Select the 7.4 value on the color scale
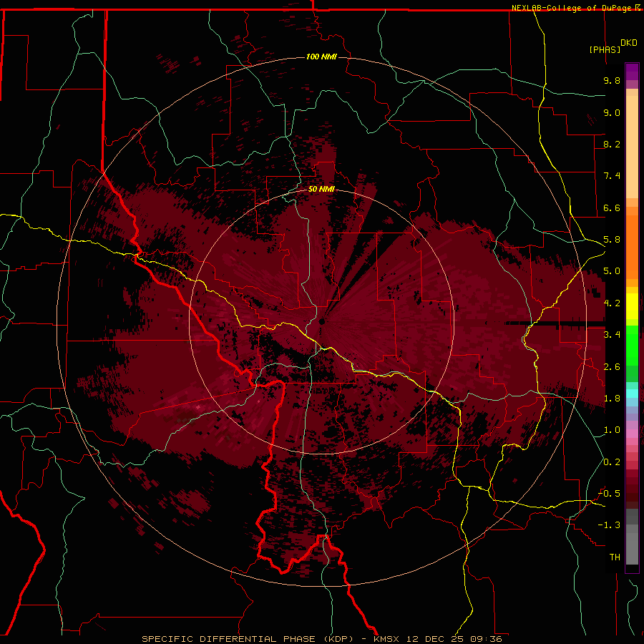Screen dimensions: 644x644 (x=612, y=176)
